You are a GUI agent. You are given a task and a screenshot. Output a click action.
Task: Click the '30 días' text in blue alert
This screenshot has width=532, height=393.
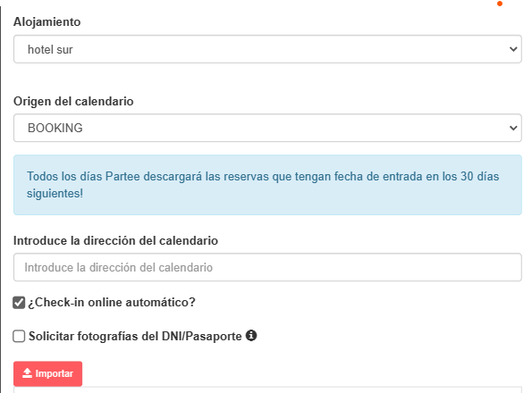tap(480, 176)
